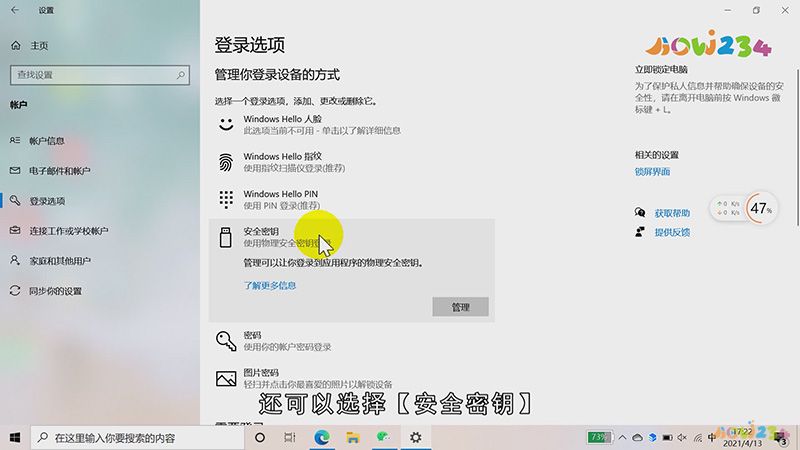This screenshot has width=800, height=450.
Task: Open the Windows Start menu
Action: tap(15, 437)
